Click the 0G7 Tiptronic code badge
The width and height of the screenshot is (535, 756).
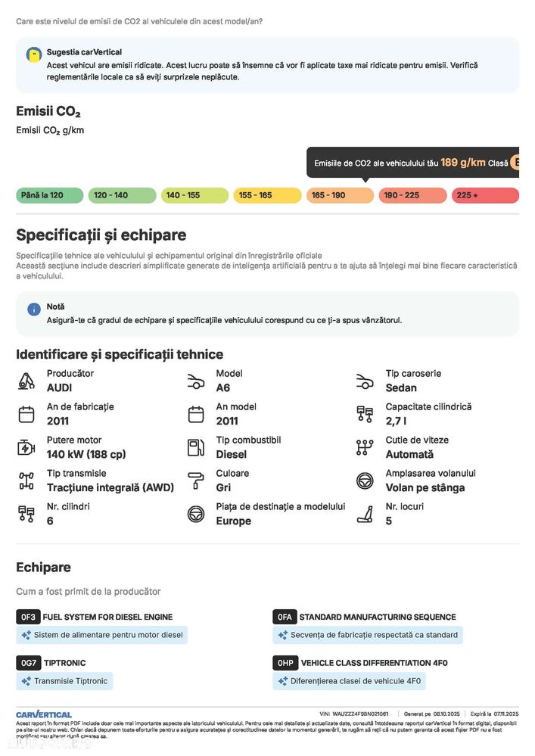tap(28, 663)
